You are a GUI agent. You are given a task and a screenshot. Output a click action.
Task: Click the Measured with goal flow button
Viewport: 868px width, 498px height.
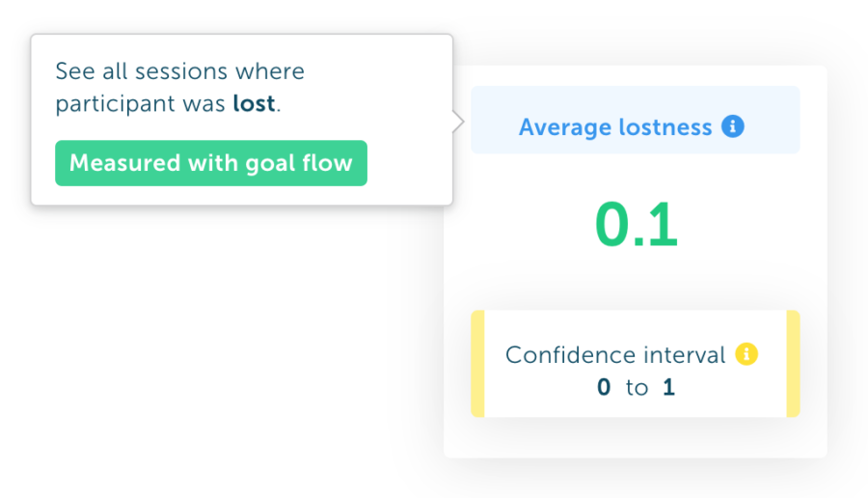pos(211,163)
